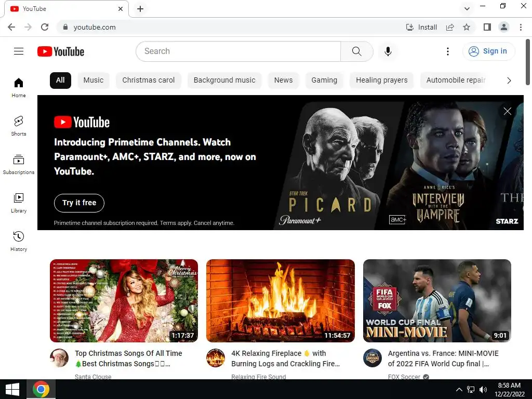Focus the YouTube search field

point(238,51)
